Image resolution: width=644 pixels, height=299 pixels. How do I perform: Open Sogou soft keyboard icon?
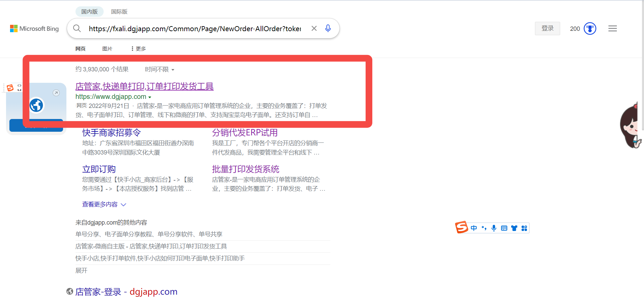(x=504, y=228)
